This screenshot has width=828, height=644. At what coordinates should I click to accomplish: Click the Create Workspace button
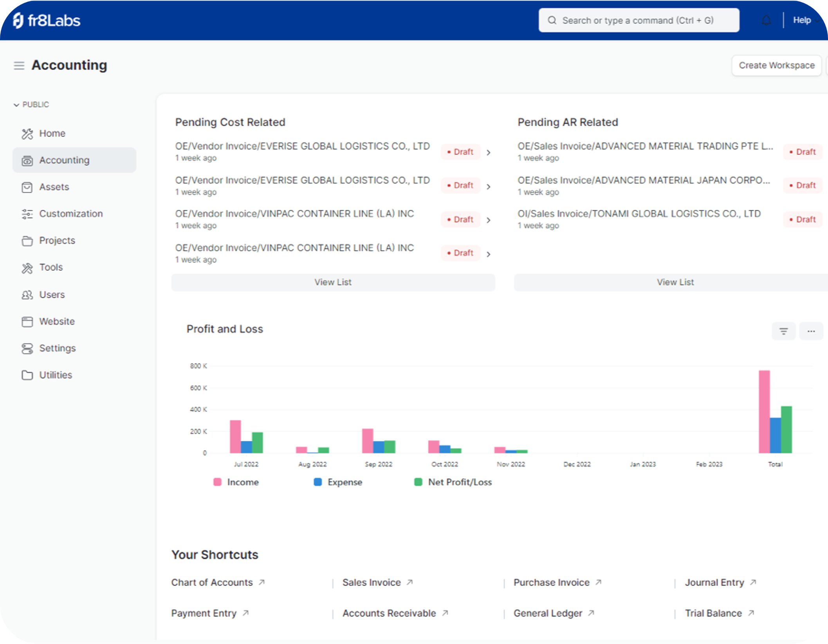776,65
